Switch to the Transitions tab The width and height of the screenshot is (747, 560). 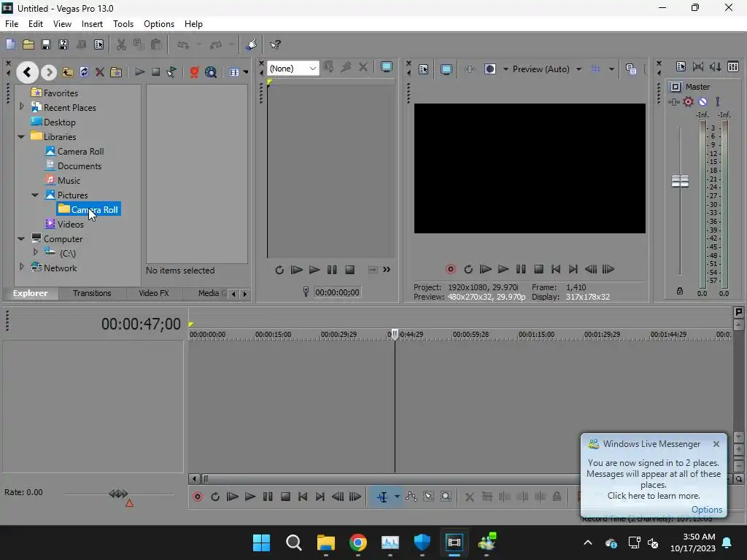92,293
